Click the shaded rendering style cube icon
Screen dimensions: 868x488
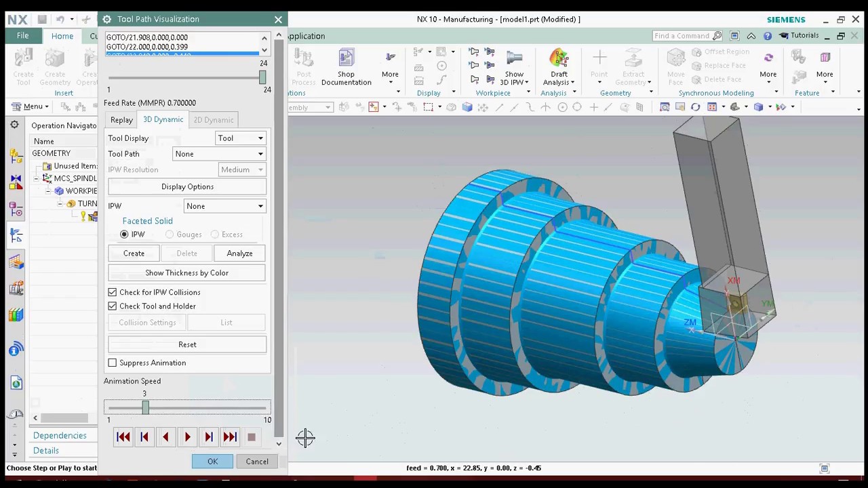coord(758,106)
